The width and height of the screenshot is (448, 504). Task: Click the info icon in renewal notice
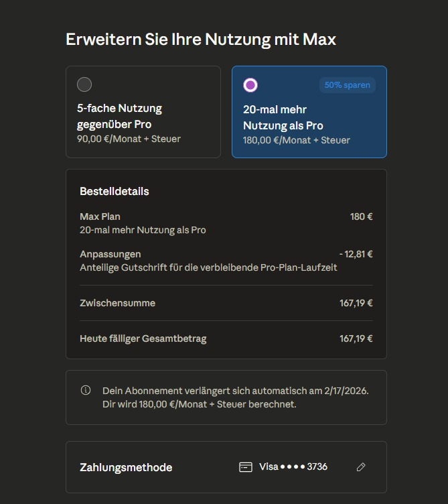tap(86, 390)
